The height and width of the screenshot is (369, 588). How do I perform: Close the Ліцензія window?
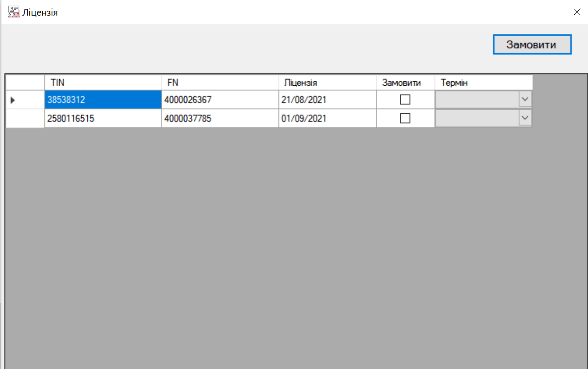pyautogui.click(x=576, y=12)
